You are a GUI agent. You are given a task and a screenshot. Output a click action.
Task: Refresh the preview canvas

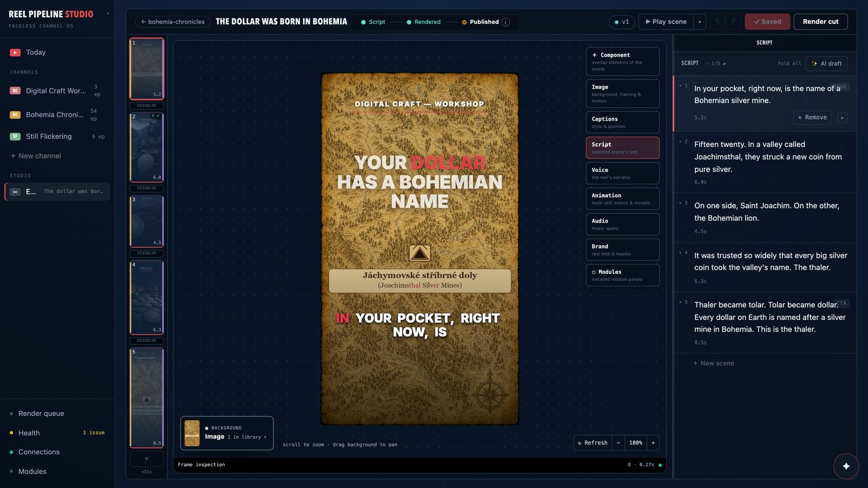coord(592,443)
